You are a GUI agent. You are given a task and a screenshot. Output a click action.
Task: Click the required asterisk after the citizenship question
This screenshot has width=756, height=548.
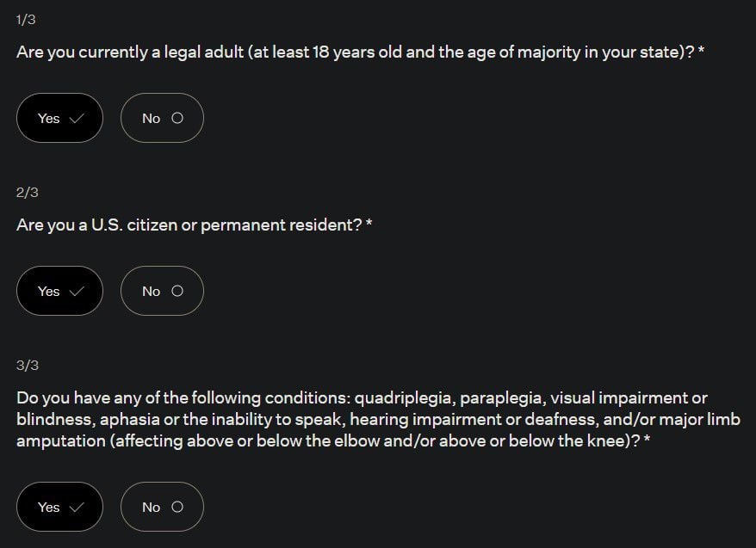[369, 223]
